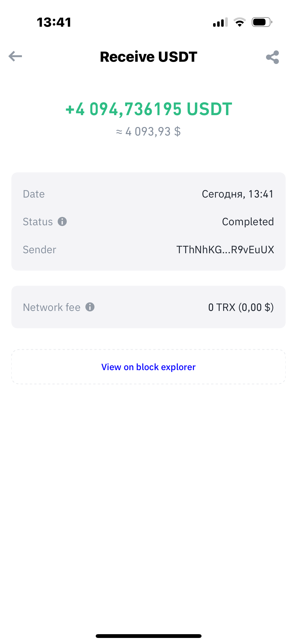Open the Status info icon
This screenshot has height=644, width=297.
[62, 222]
